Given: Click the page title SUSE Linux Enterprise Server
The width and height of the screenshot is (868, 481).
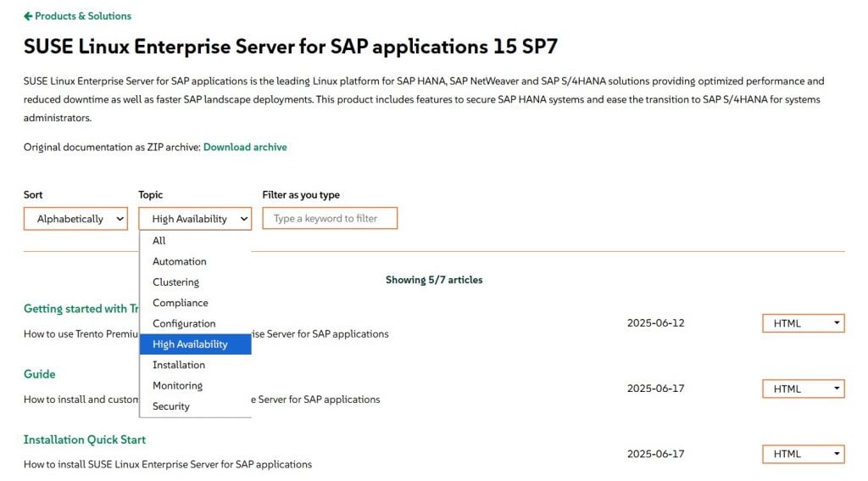Looking at the screenshot, I should click(x=291, y=46).
